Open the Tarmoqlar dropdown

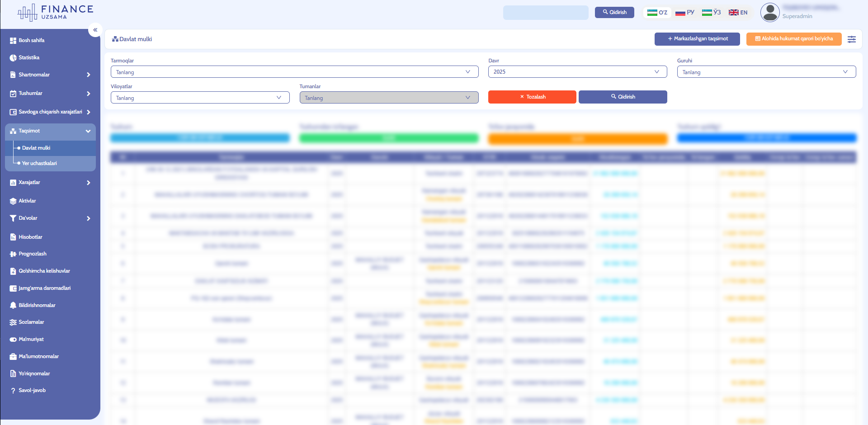(294, 72)
